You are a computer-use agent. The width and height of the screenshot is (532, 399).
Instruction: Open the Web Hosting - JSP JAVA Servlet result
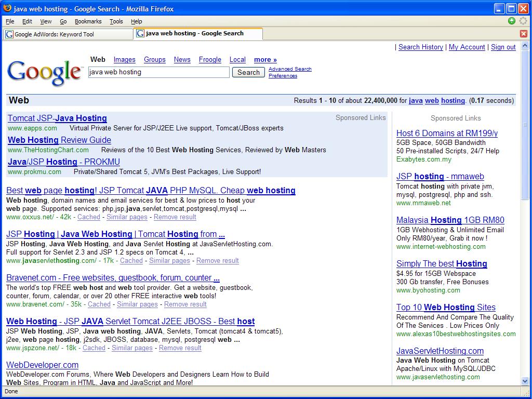(x=130, y=321)
